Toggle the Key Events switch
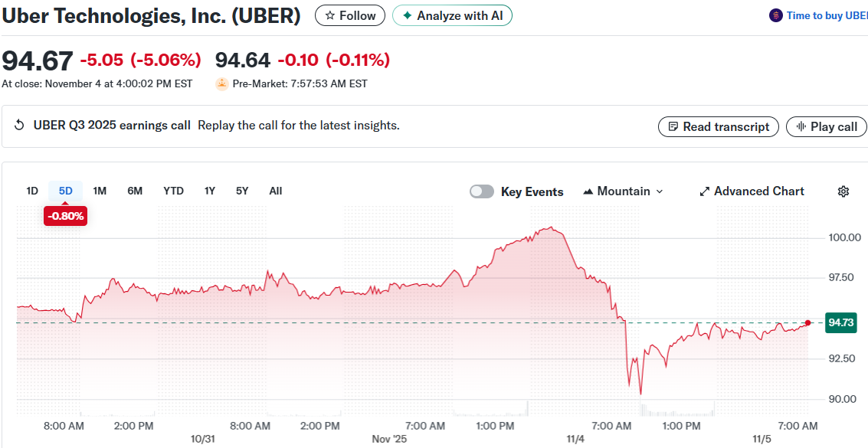868x448 pixels. [482, 191]
